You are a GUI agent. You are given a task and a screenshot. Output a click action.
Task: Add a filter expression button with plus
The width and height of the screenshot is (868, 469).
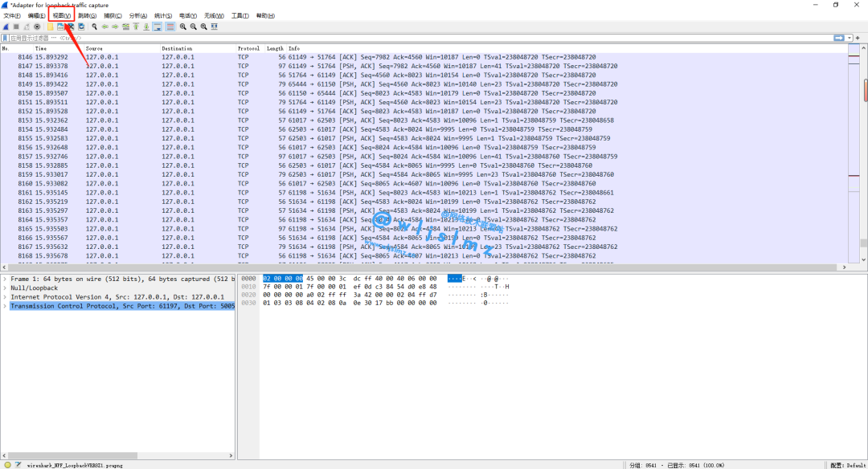(x=858, y=39)
